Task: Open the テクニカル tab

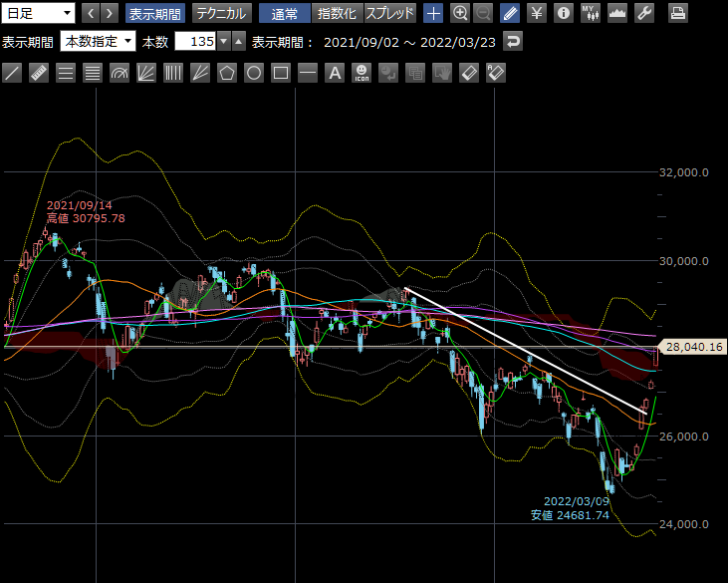Action: click(220, 13)
